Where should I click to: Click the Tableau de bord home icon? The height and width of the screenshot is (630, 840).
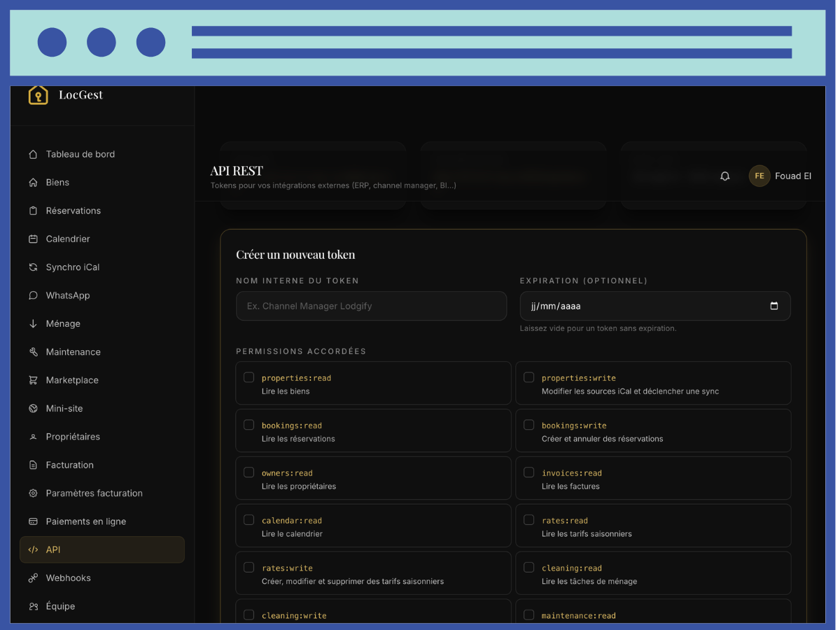coord(33,154)
